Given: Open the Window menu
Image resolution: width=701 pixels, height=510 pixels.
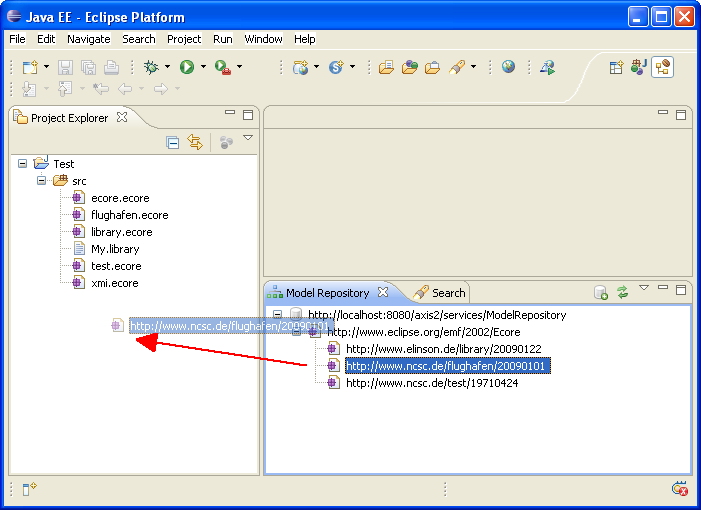Looking at the screenshot, I should click(263, 39).
